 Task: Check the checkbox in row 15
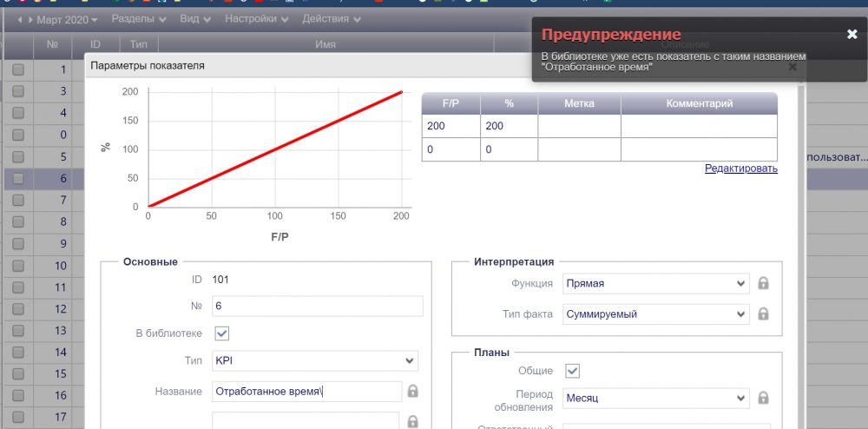pos(18,373)
